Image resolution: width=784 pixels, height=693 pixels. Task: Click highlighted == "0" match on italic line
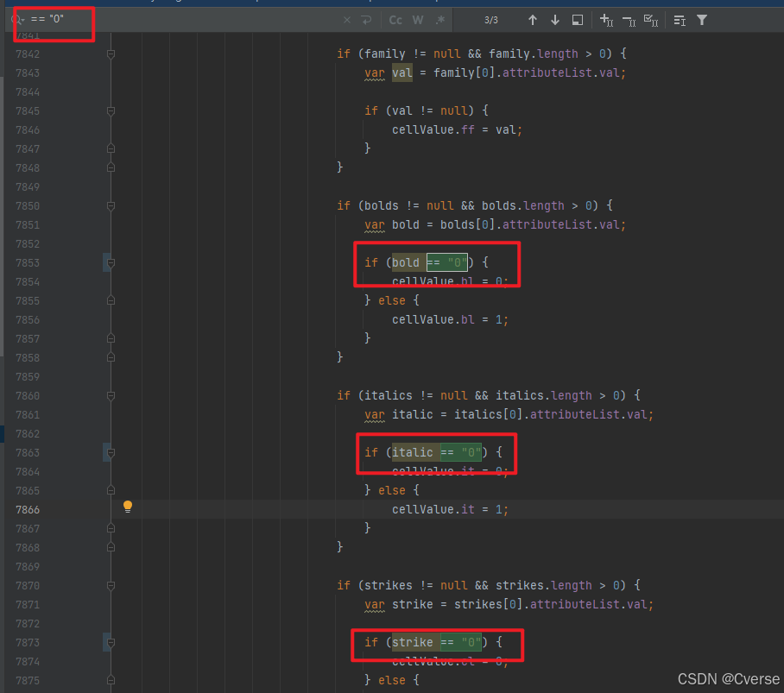461,453
